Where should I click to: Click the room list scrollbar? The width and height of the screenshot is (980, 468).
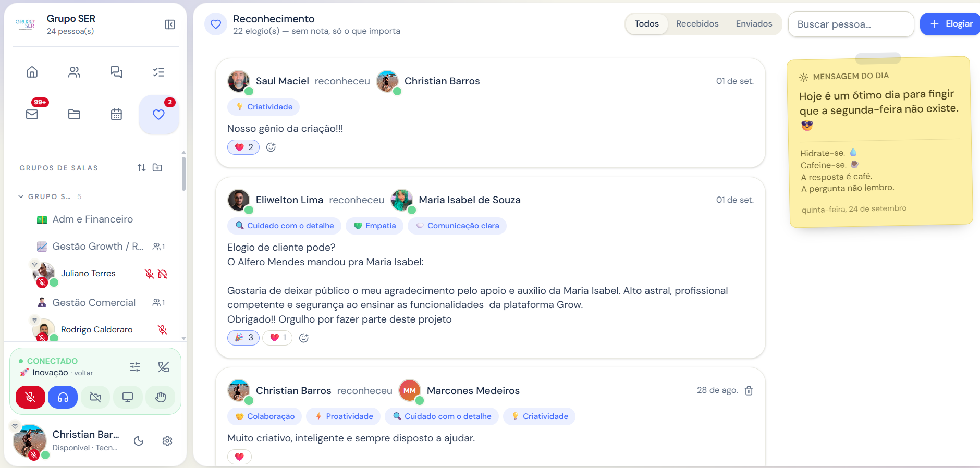183,174
